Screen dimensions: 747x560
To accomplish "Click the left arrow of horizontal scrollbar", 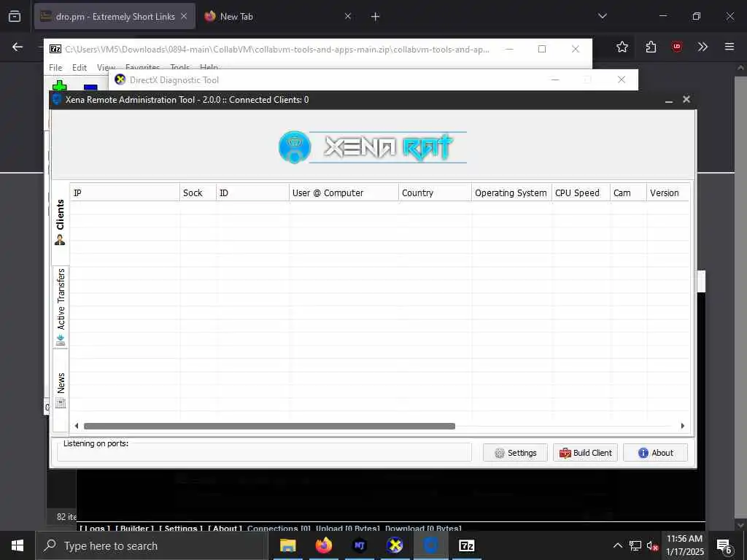I will point(76,426).
